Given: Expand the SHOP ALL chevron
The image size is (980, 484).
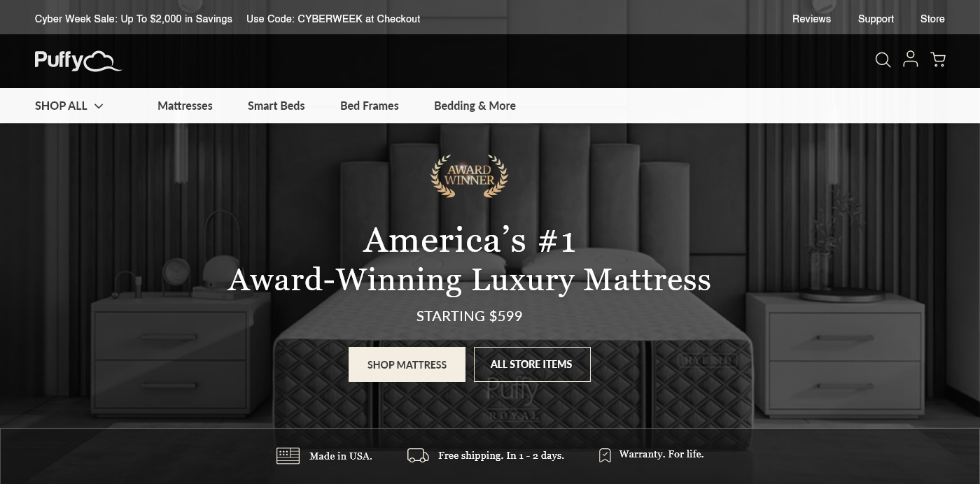Looking at the screenshot, I should [x=99, y=106].
